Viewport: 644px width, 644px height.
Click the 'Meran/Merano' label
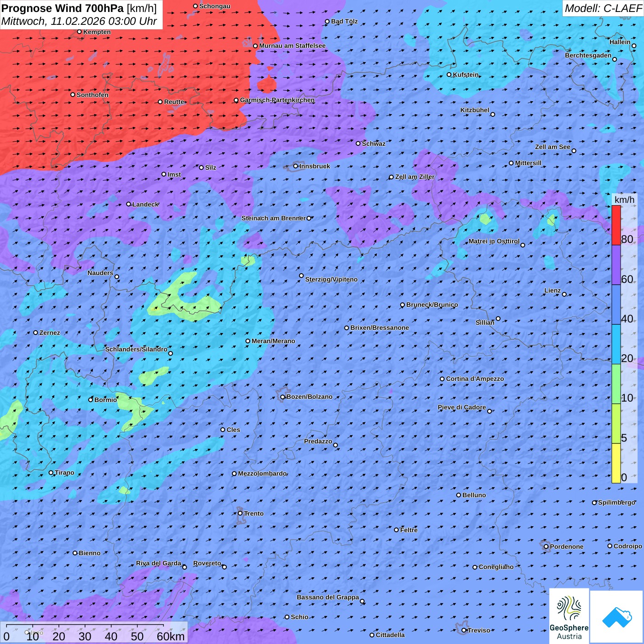[273, 341]
